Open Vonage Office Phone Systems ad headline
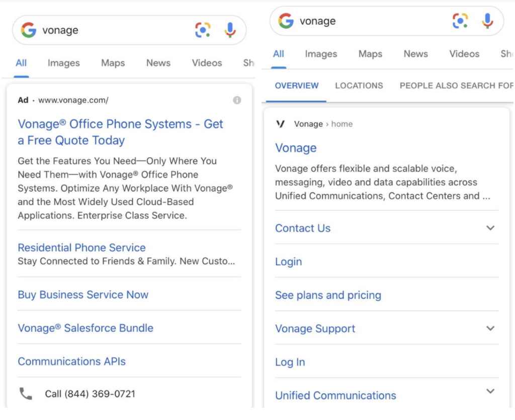Viewport: 515px width, 420px height. [x=120, y=132]
